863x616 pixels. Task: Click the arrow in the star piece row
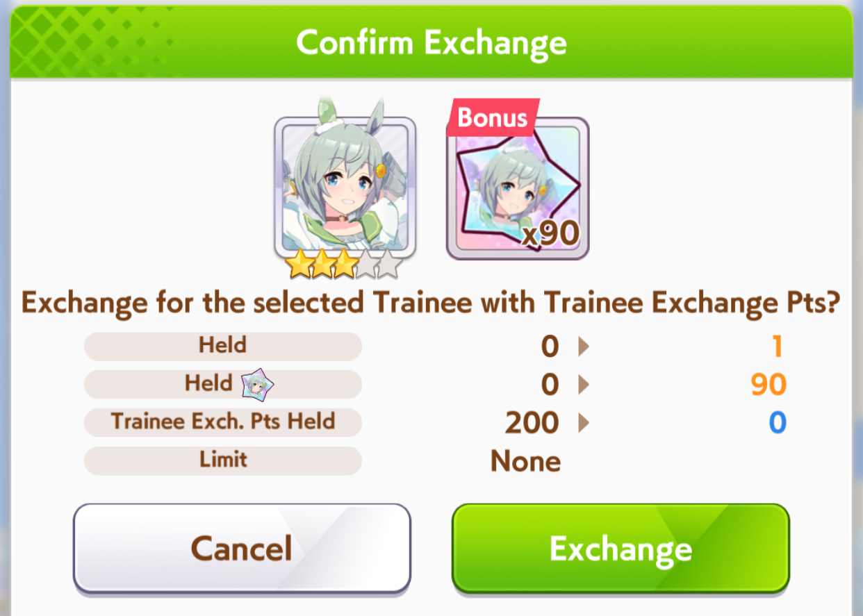[x=584, y=384]
